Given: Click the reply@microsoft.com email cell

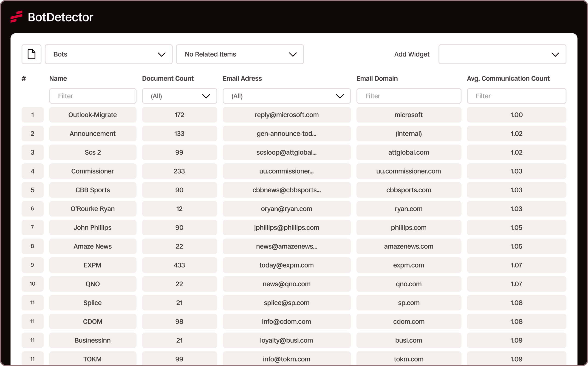Looking at the screenshot, I should 286,115.
